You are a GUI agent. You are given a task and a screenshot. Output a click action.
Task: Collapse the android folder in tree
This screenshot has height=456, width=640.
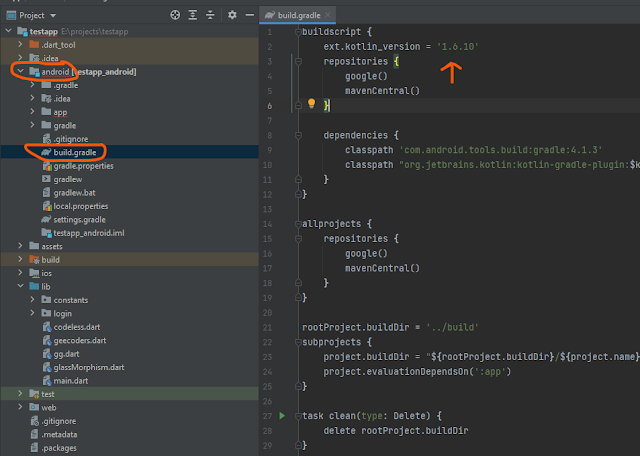20,72
